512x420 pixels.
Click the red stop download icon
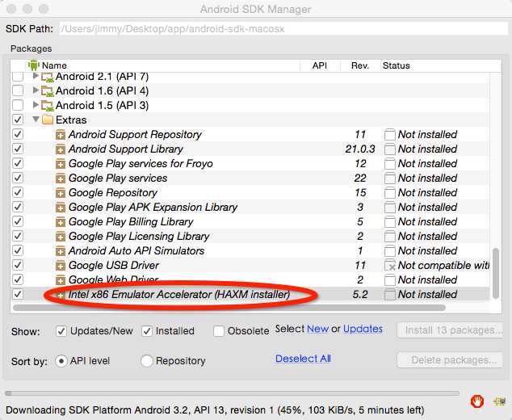click(x=477, y=401)
